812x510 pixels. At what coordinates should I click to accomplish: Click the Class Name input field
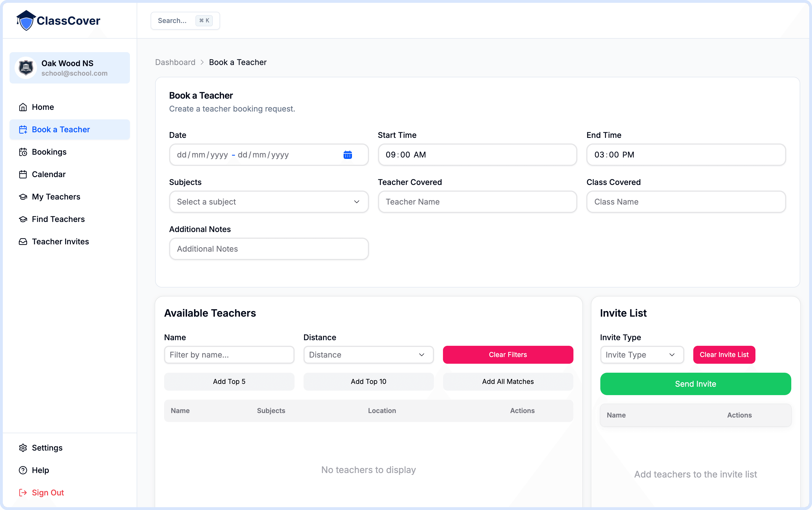coord(686,202)
